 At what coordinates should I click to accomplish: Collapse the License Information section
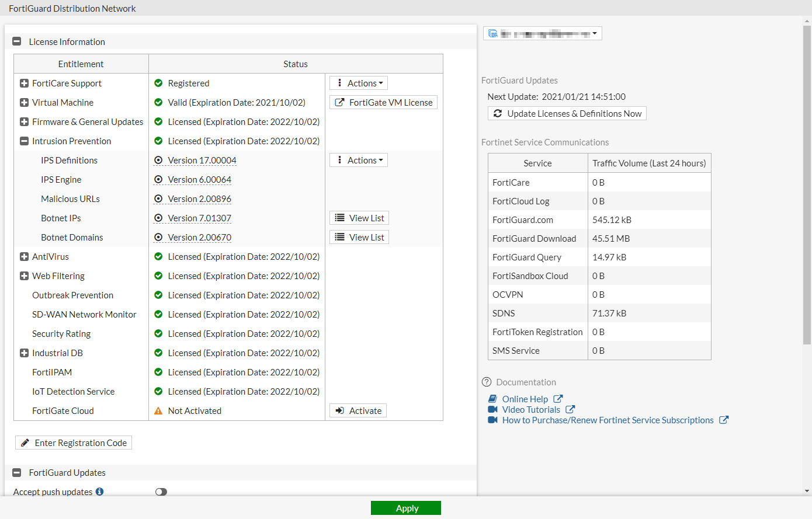point(17,41)
